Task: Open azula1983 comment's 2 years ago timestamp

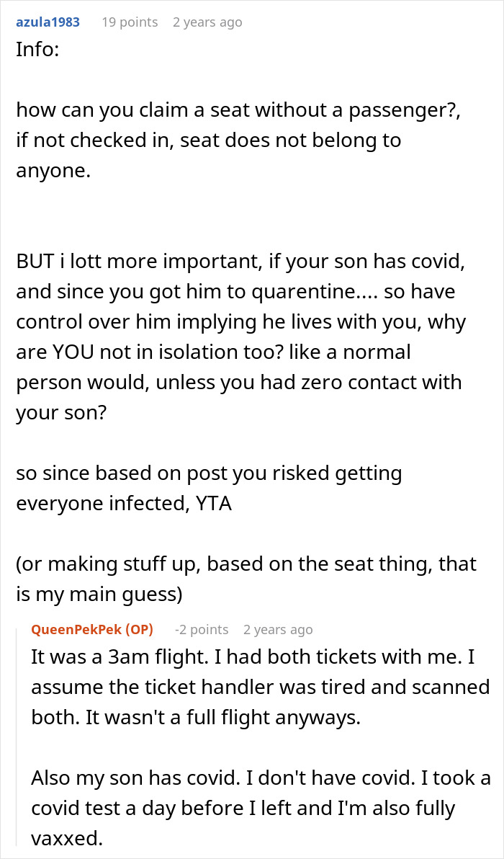Action: click(207, 22)
